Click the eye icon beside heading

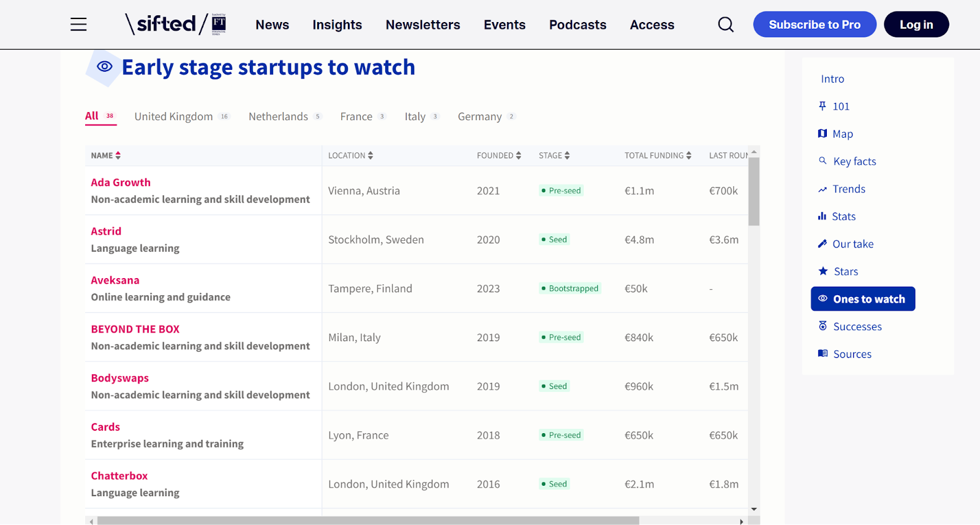(x=105, y=66)
